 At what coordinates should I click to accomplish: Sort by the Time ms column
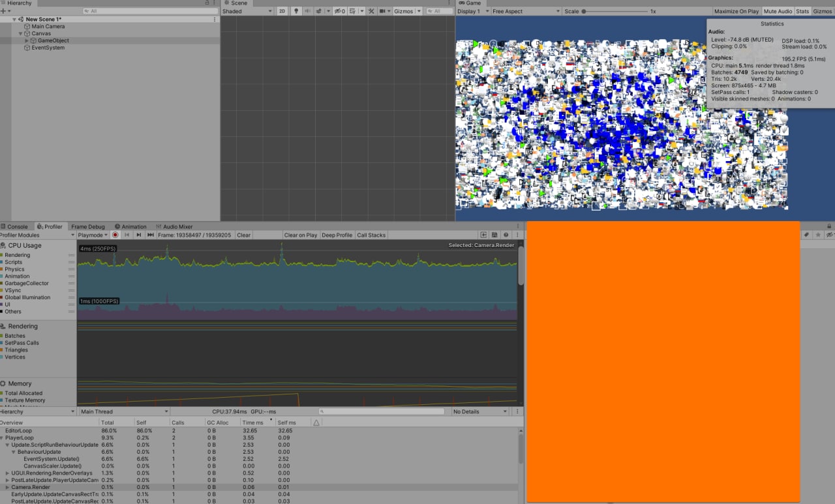point(257,422)
